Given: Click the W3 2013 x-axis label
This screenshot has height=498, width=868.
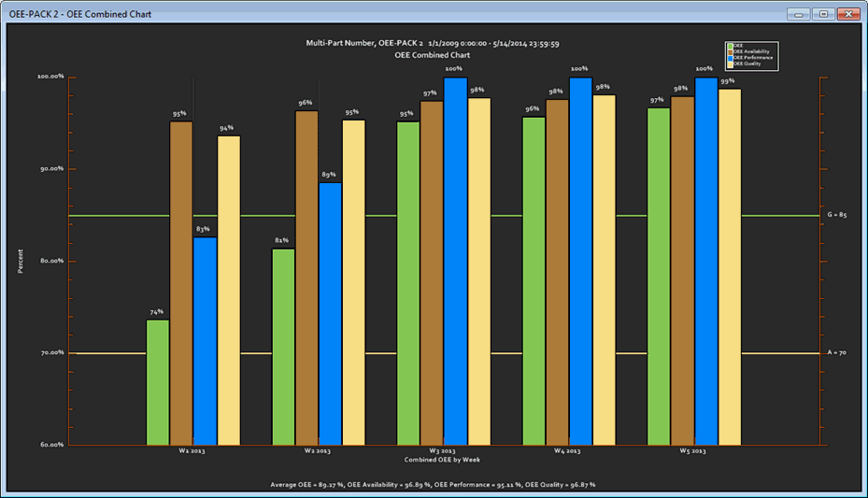Looking at the screenshot, I should (443, 451).
